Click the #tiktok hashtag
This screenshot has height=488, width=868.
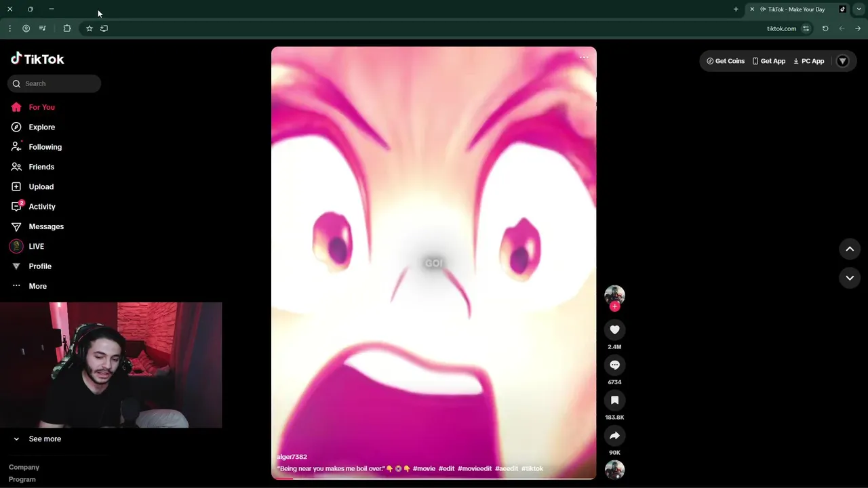pyautogui.click(x=532, y=468)
